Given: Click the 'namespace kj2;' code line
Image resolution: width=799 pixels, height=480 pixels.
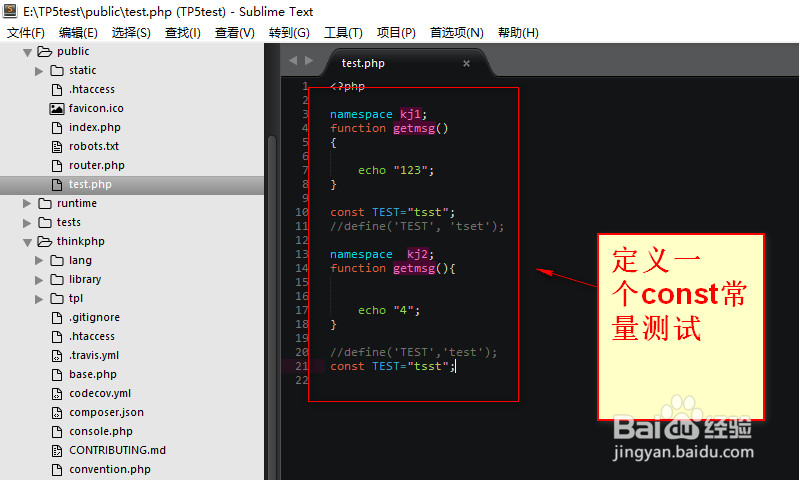Looking at the screenshot, I should [x=382, y=254].
